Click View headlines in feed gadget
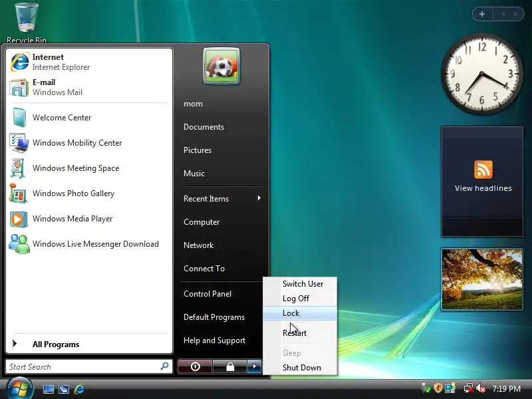Image resolution: width=532 pixels, height=399 pixels. point(483,188)
